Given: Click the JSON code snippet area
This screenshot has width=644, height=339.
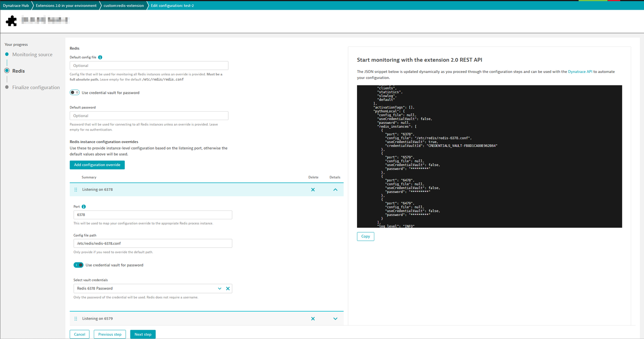Looking at the screenshot, I should [489, 156].
